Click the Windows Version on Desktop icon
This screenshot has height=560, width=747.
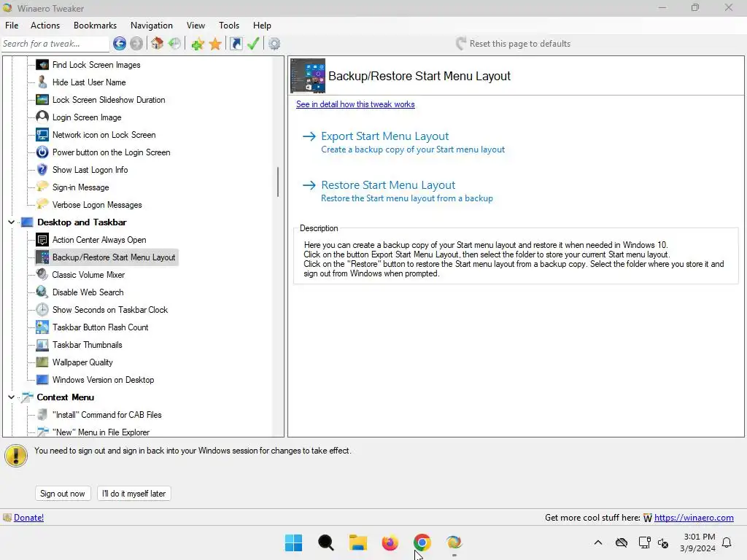click(42, 379)
